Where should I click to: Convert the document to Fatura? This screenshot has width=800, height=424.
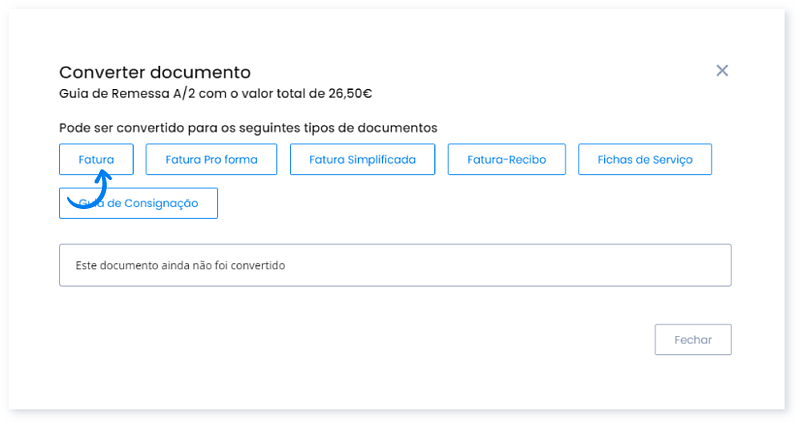96,160
